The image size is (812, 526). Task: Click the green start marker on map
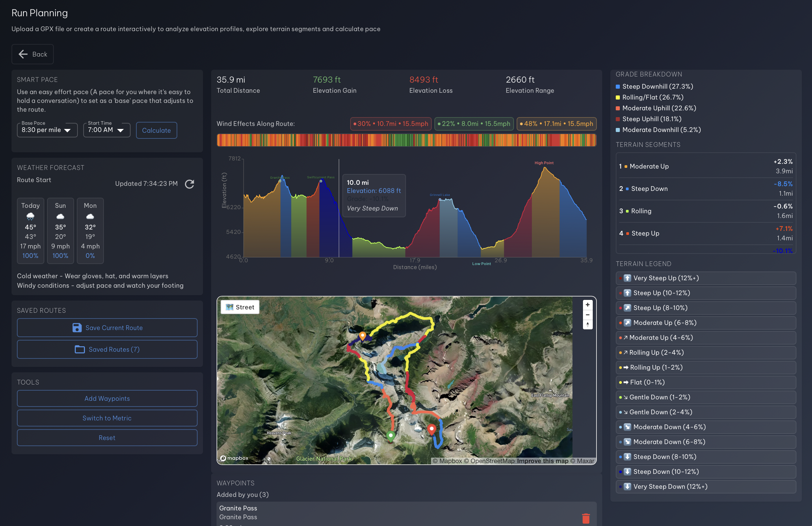pos(391,436)
